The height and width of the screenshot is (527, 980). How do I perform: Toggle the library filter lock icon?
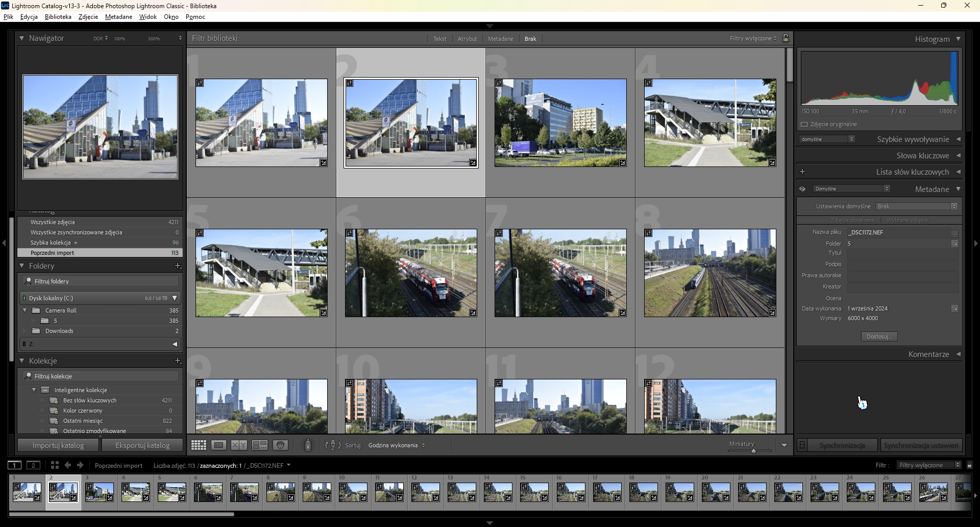click(x=786, y=38)
